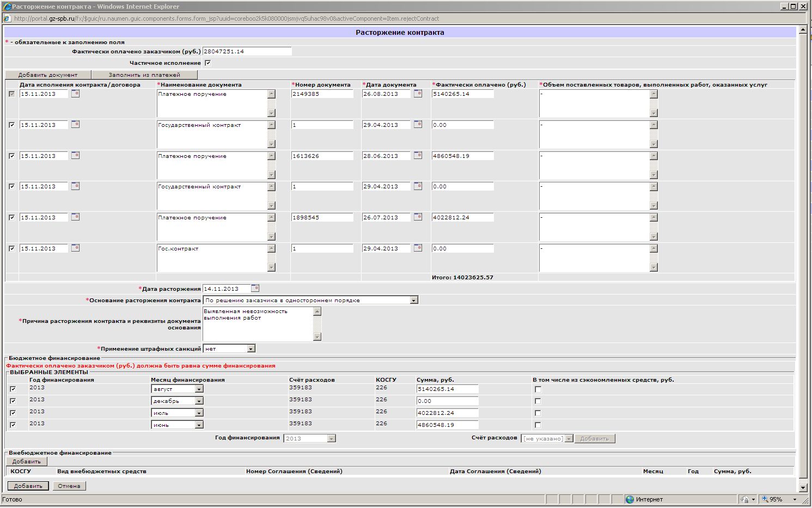Image resolution: width=812 pixels, height=508 pixels.
Task: Click the 'Отмена' button
Action: tap(69, 486)
